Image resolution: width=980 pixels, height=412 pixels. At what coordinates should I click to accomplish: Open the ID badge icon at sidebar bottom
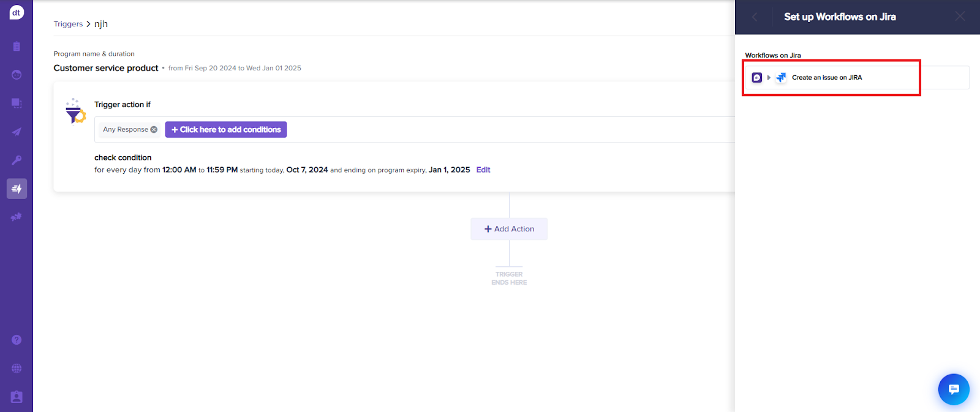coord(17,397)
